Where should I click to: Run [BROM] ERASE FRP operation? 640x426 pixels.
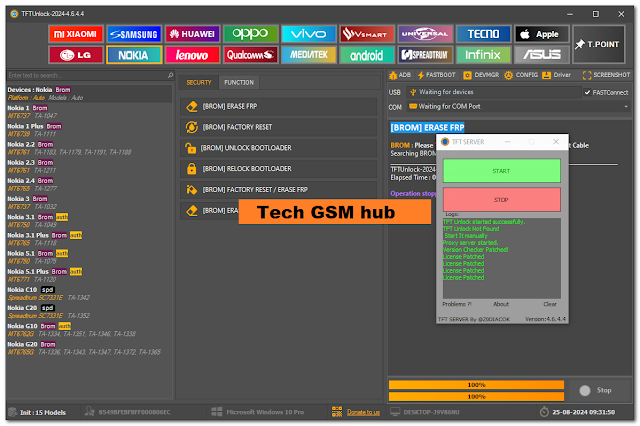pos(278,106)
